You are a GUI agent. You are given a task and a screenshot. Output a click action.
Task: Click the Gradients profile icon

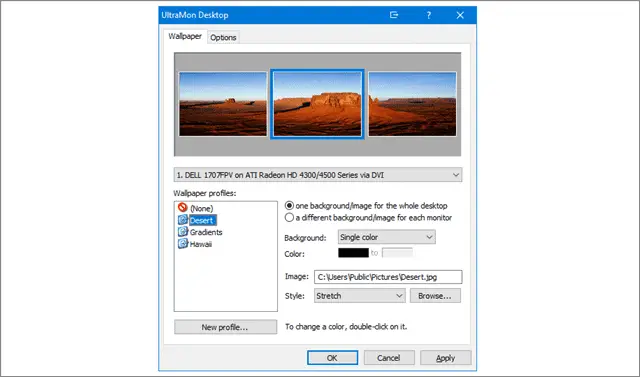pyautogui.click(x=182, y=232)
